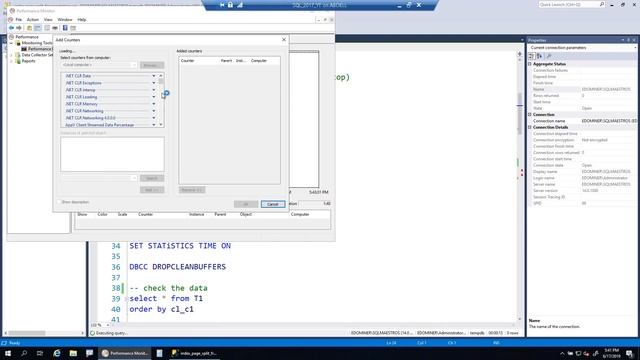Expand .NET CLR Networking 4.0.0.0 counter group
640x360 pixels.
[x=153, y=118]
